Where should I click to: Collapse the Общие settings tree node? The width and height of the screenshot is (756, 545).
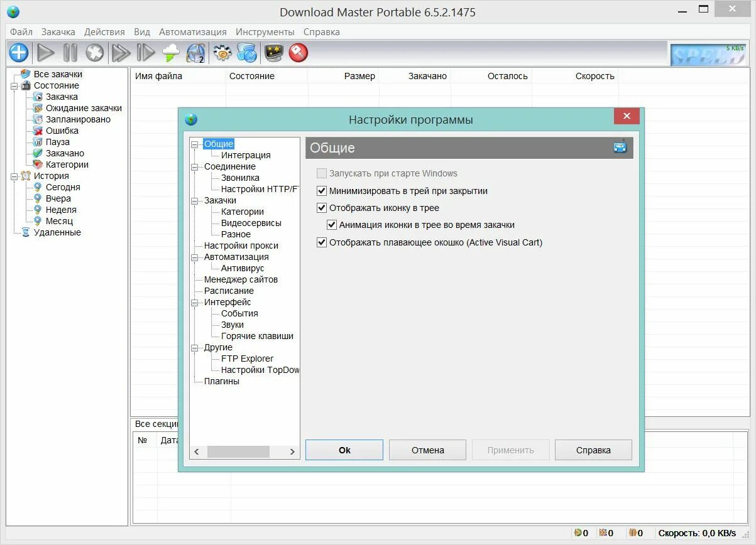195,144
